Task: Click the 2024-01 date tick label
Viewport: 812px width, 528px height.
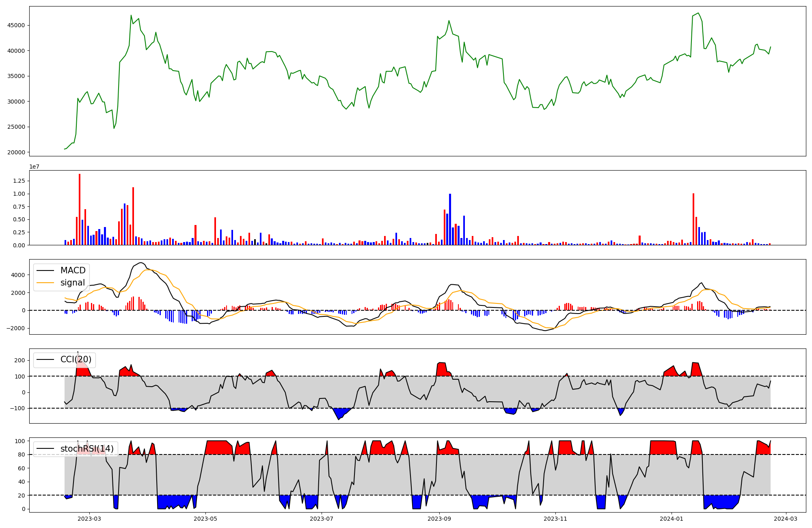Action: 672,519
